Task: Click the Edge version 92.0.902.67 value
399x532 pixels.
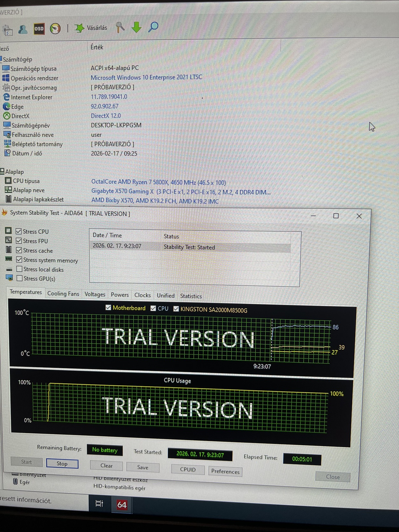Action: [105, 106]
